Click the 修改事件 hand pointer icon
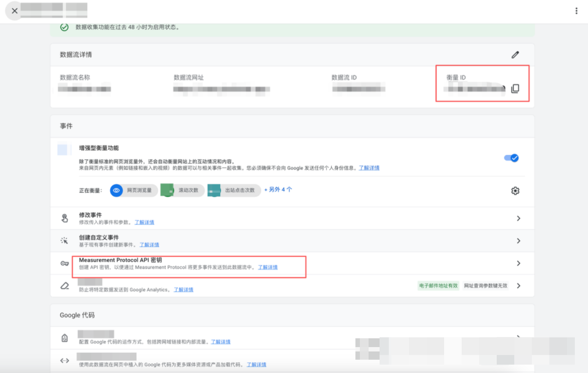Image resolution: width=588 pixels, height=373 pixels. coord(65,218)
